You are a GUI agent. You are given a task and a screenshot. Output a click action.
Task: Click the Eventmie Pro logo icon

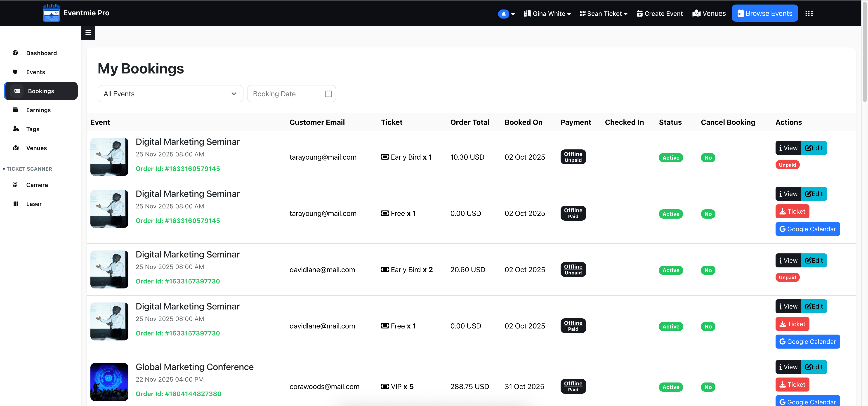(51, 13)
